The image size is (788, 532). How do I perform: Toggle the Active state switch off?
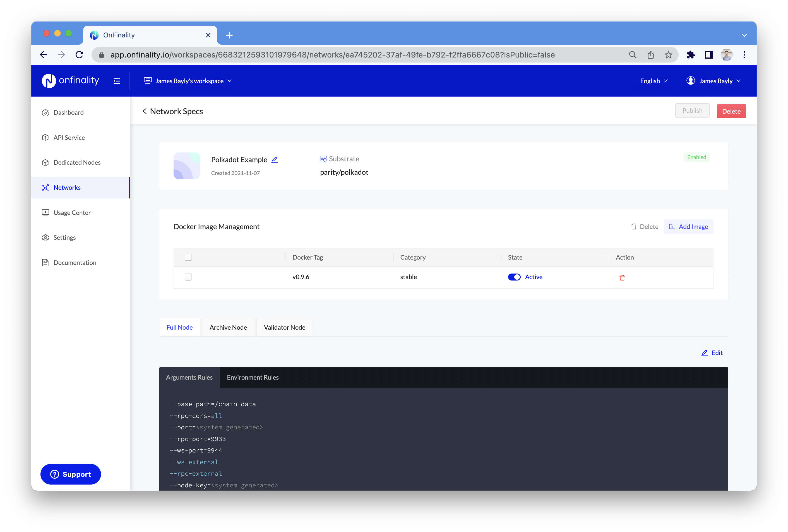tap(514, 277)
